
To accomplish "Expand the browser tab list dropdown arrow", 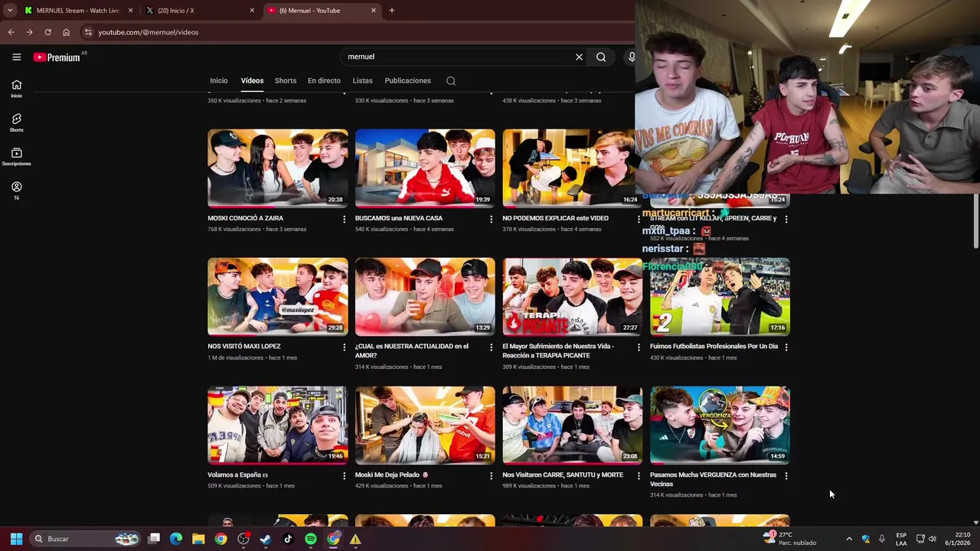I will tap(10, 11).
